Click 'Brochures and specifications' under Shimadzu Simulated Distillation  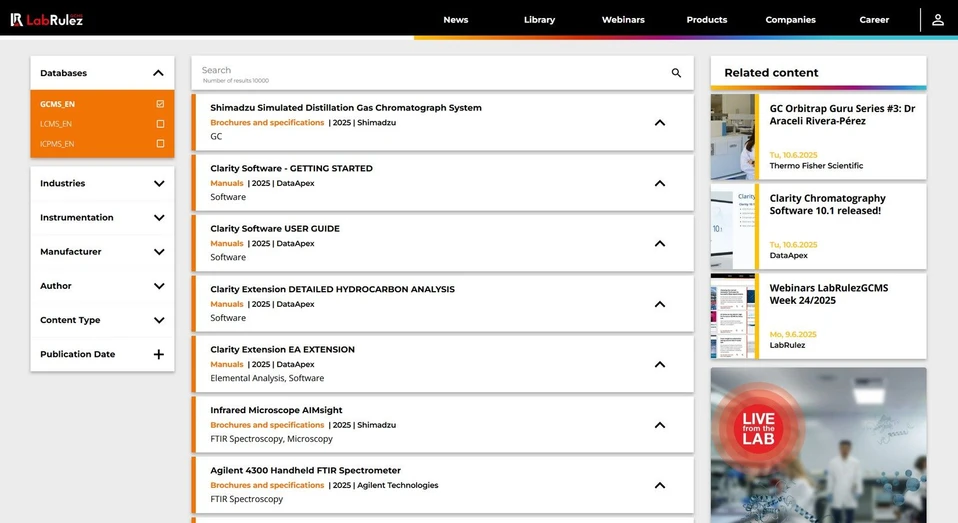pyautogui.click(x=267, y=123)
